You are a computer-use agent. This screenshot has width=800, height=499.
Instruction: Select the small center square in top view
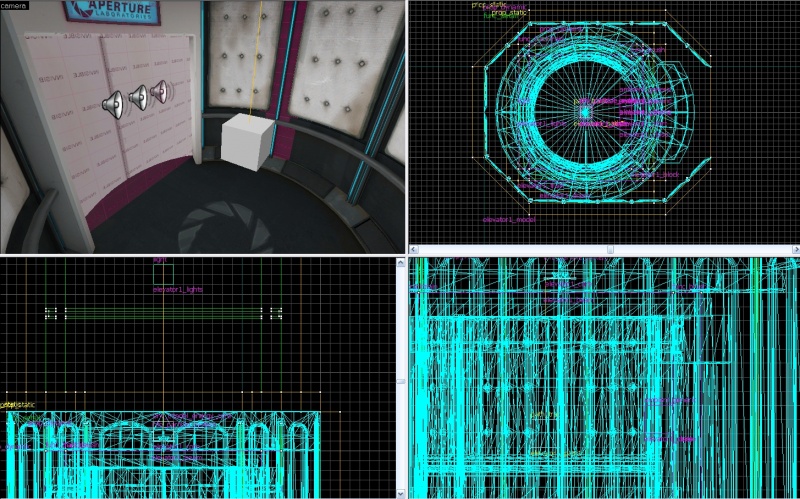point(585,112)
